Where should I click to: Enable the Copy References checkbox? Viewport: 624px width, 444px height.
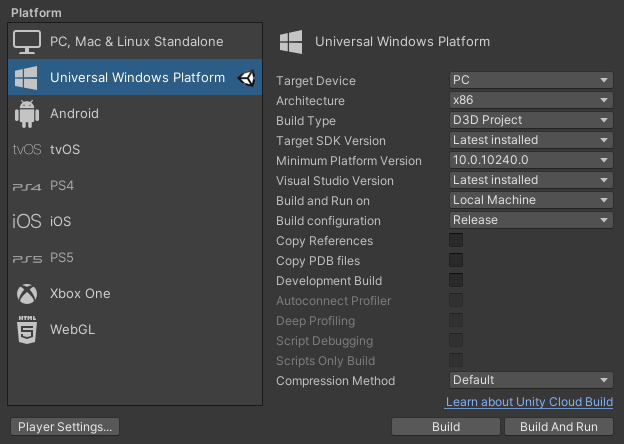click(x=456, y=241)
